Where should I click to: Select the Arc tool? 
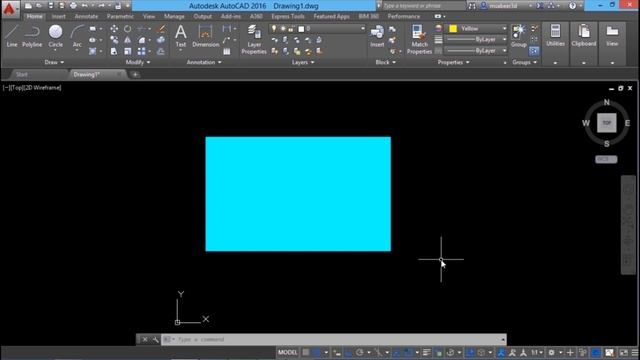pos(77,36)
